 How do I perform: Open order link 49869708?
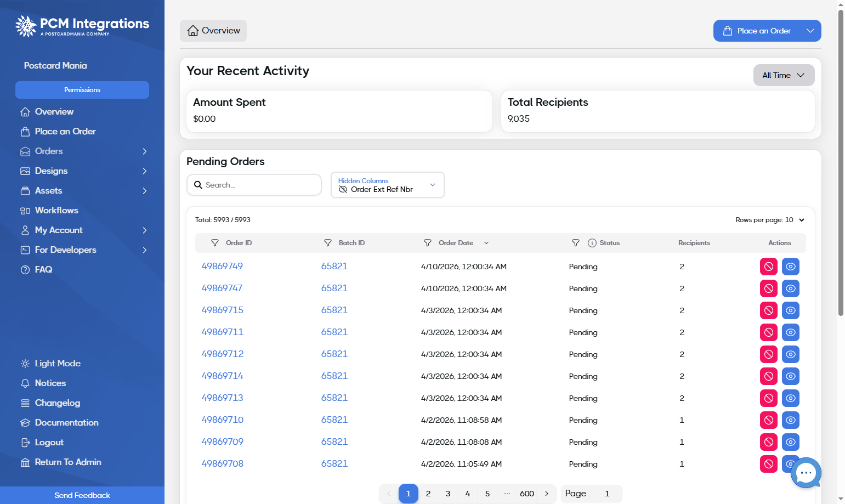[x=223, y=464]
